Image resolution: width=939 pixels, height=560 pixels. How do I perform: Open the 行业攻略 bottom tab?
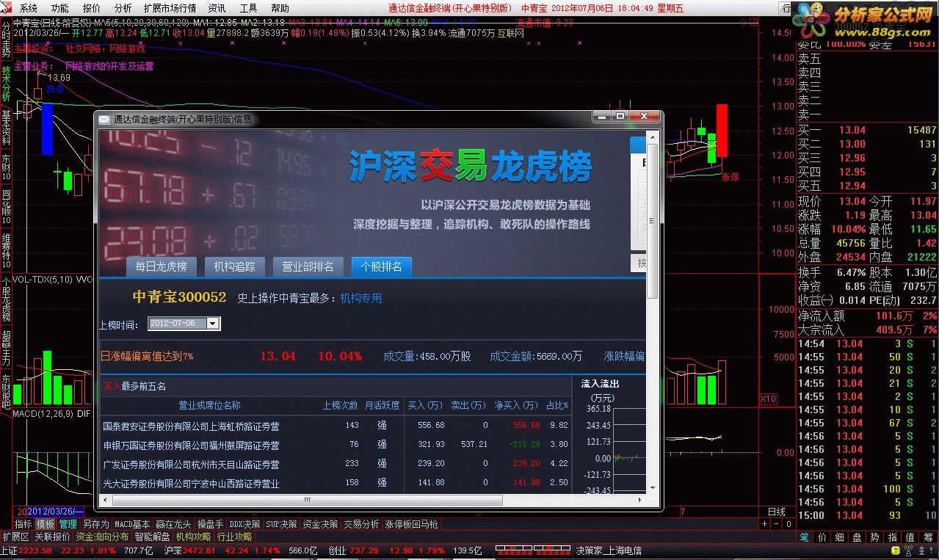click(235, 537)
